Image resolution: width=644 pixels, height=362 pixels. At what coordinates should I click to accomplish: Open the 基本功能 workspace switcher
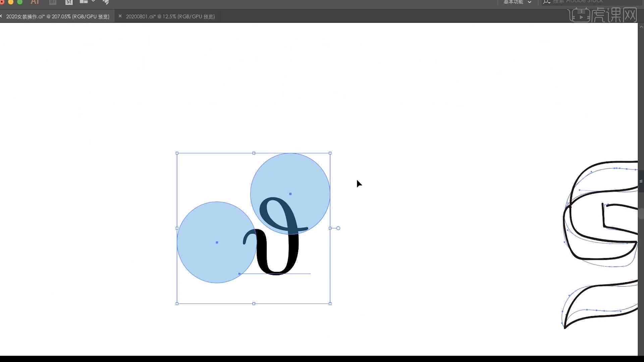(518, 2)
